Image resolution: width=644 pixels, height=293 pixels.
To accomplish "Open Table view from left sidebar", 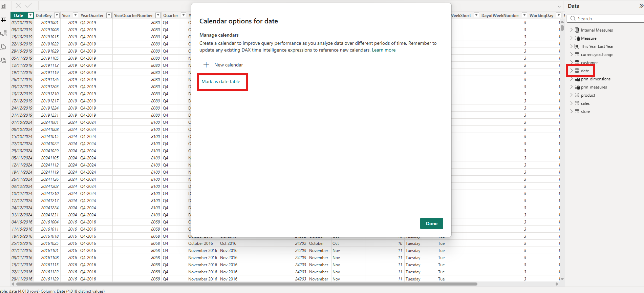I will pos(3,20).
